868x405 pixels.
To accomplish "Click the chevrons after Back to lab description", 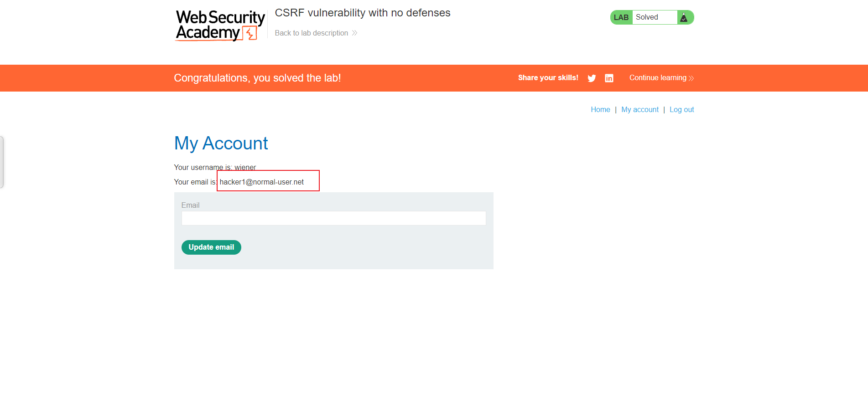I will 354,33.
